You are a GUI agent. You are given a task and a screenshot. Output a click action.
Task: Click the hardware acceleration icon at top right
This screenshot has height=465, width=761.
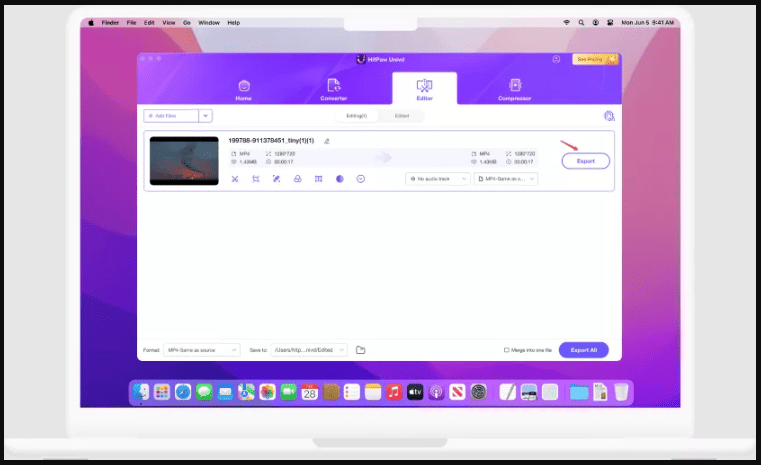(609, 116)
